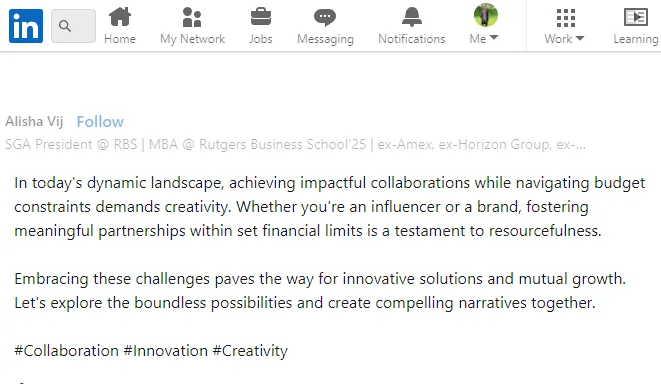
Task: Select the Jobs label in navigation
Action: click(261, 39)
